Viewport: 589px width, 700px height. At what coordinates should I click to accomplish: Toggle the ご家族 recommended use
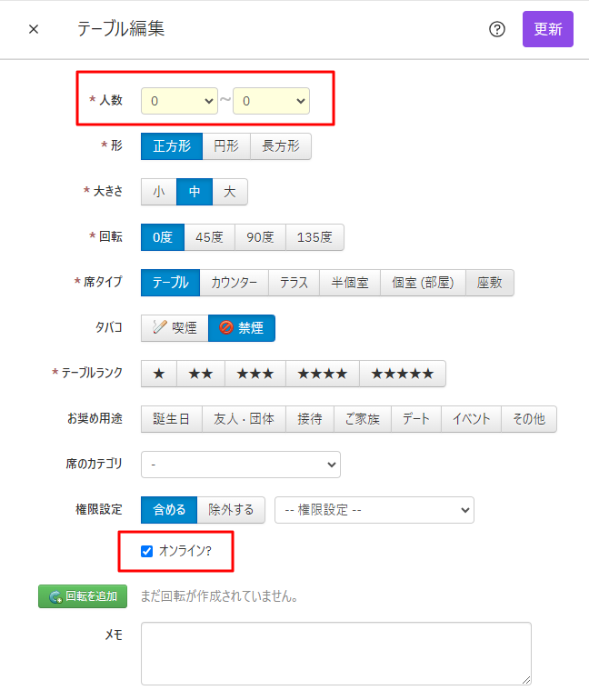click(x=363, y=420)
